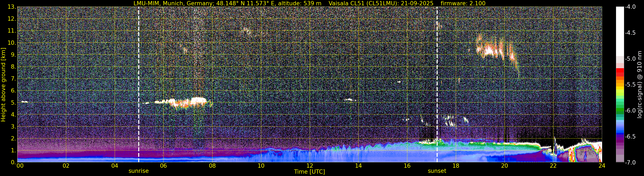Click the -5.0 colorbar tick label

(630, 59)
